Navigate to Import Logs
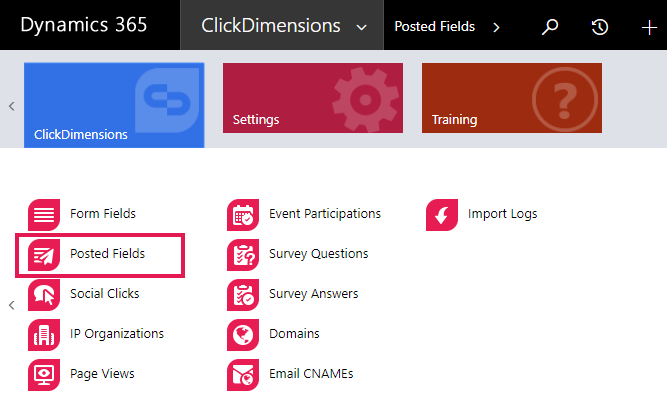Screen dimensions: 667x396 coord(502,214)
